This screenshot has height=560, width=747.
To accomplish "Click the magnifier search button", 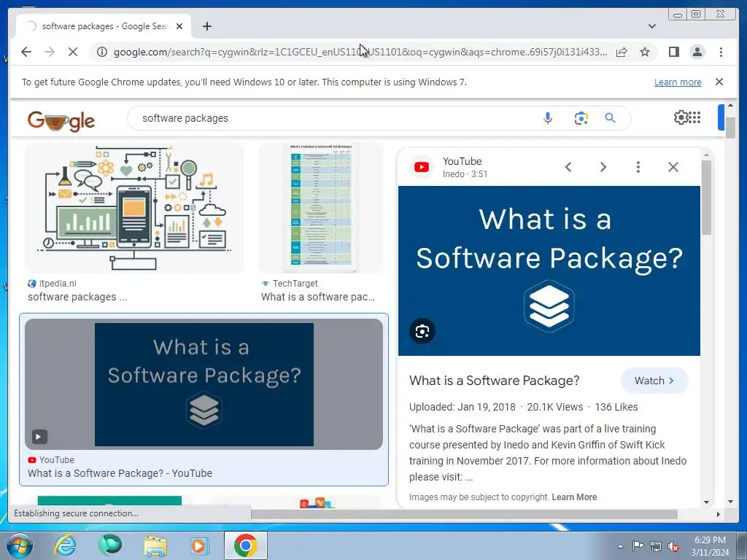I will 610,118.
